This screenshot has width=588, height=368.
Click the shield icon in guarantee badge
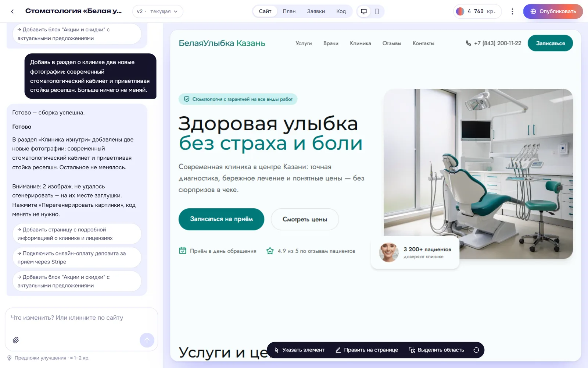click(x=187, y=99)
